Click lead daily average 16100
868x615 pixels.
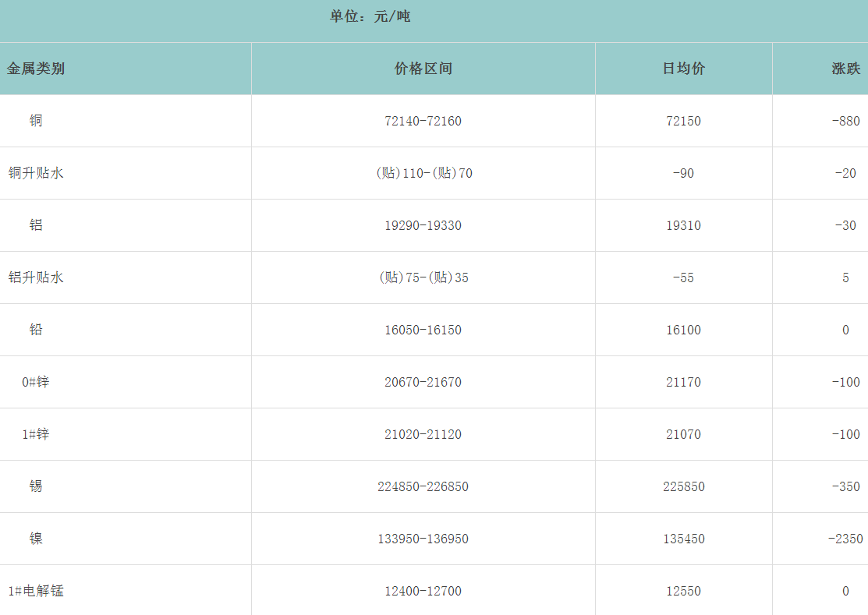683,330
